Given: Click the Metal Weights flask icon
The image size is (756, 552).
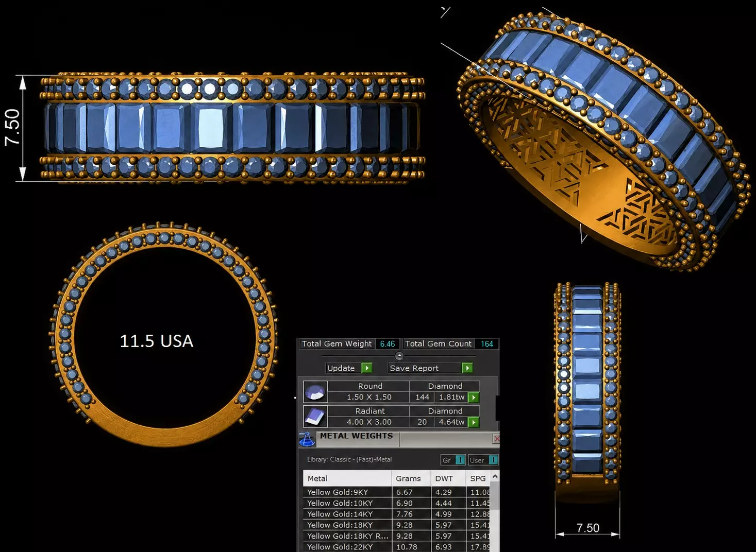Looking at the screenshot, I should tap(307, 439).
